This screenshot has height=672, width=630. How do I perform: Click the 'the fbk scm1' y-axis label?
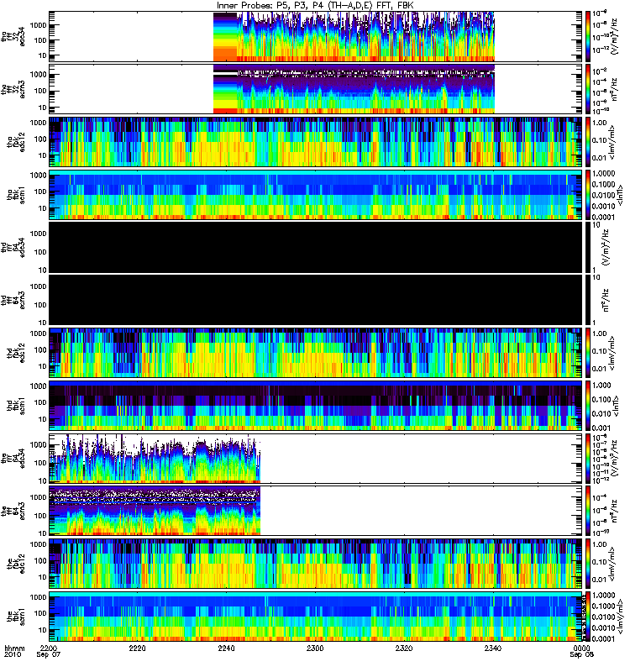pos(16,617)
